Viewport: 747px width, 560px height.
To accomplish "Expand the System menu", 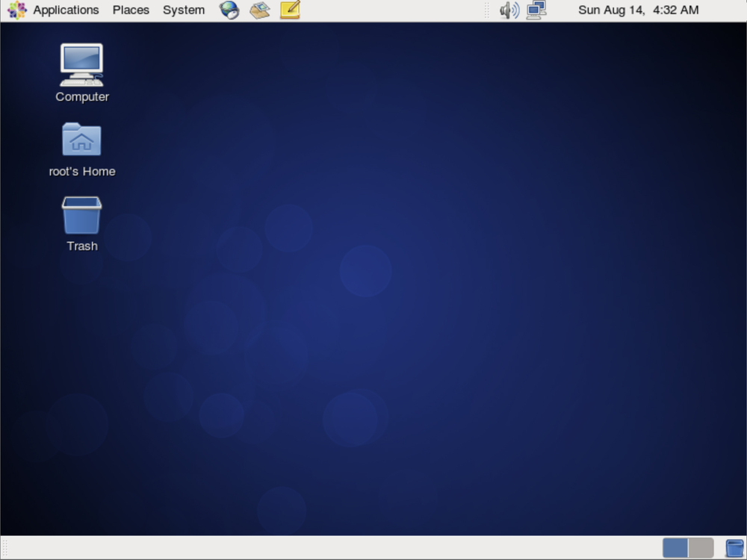I will pos(184,10).
